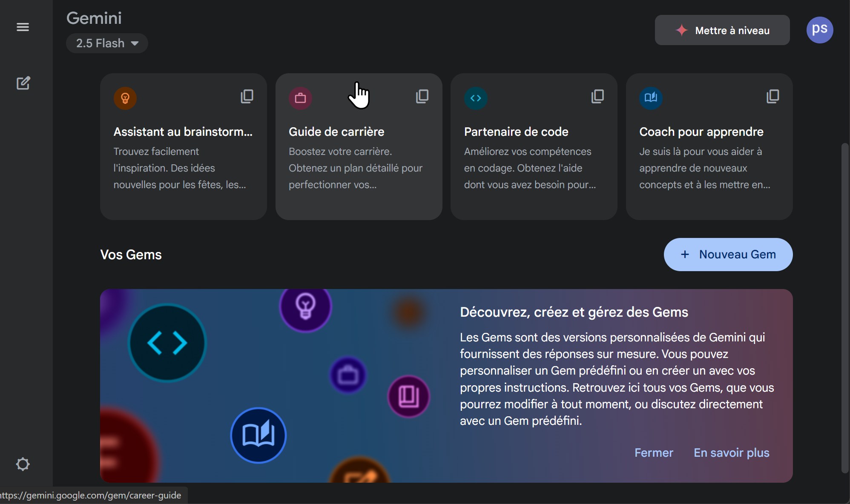
Task: Click the vertical page scrollbar
Action: pos(845,308)
